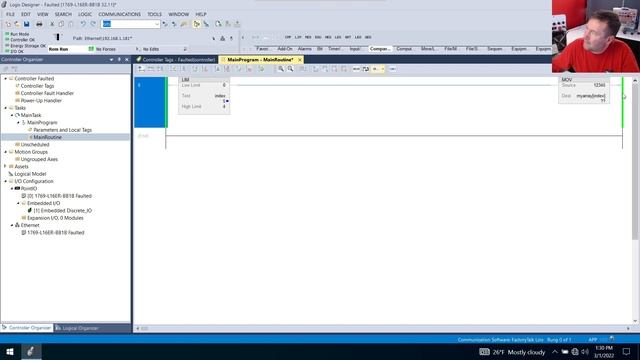Select Parameters and Local Tags item
The image size is (640, 360).
coord(62,130)
